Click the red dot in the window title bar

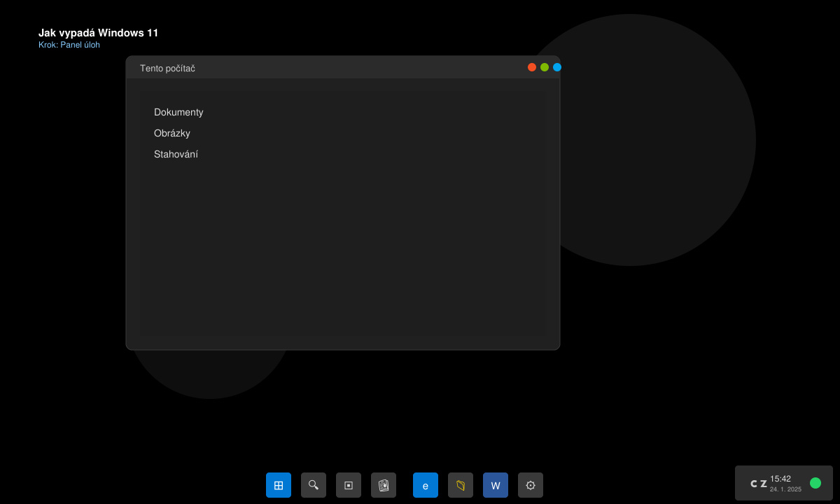(532, 67)
